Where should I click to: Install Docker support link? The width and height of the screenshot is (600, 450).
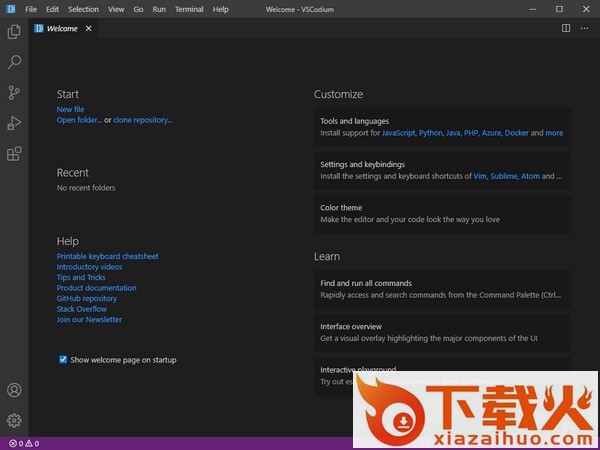517,133
